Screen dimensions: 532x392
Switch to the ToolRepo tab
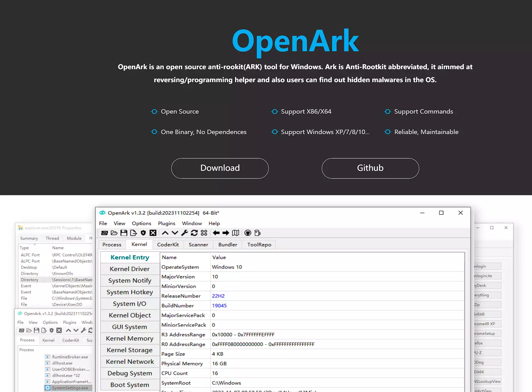click(x=259, y=245)
